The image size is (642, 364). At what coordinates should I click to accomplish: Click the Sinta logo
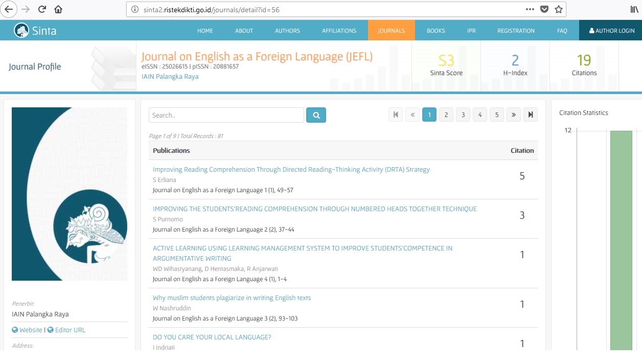35,30
